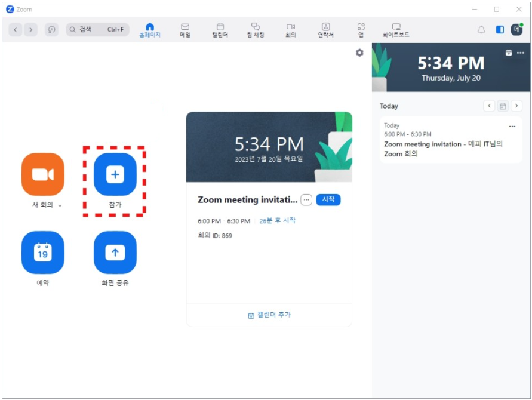
Task: Open the Mail (메일) tab
Action: [185, 30]
